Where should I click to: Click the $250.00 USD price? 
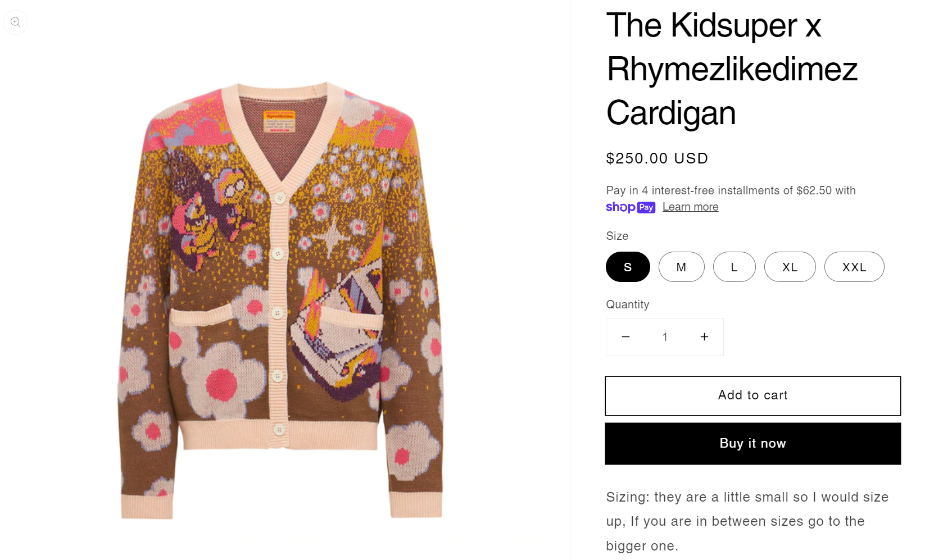657,158
